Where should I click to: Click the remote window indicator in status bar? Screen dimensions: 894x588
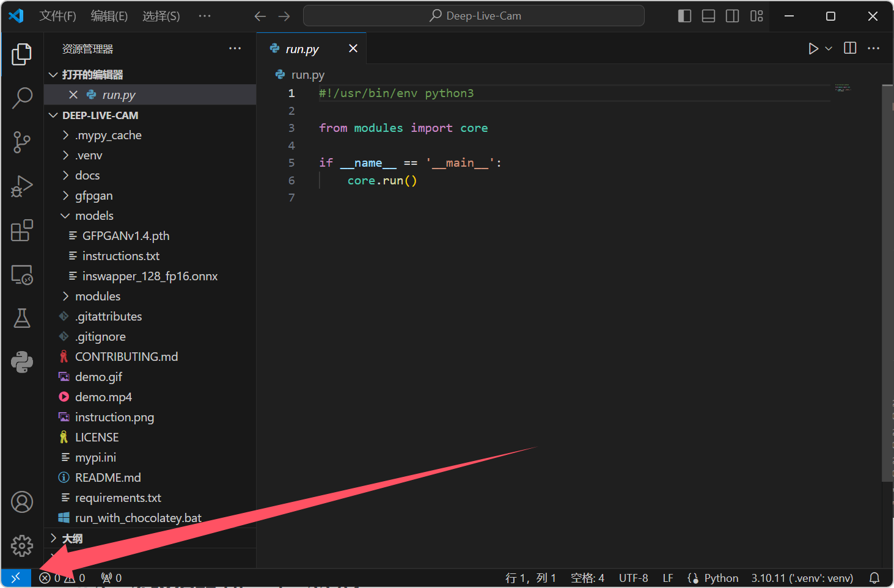pos(16,578)
